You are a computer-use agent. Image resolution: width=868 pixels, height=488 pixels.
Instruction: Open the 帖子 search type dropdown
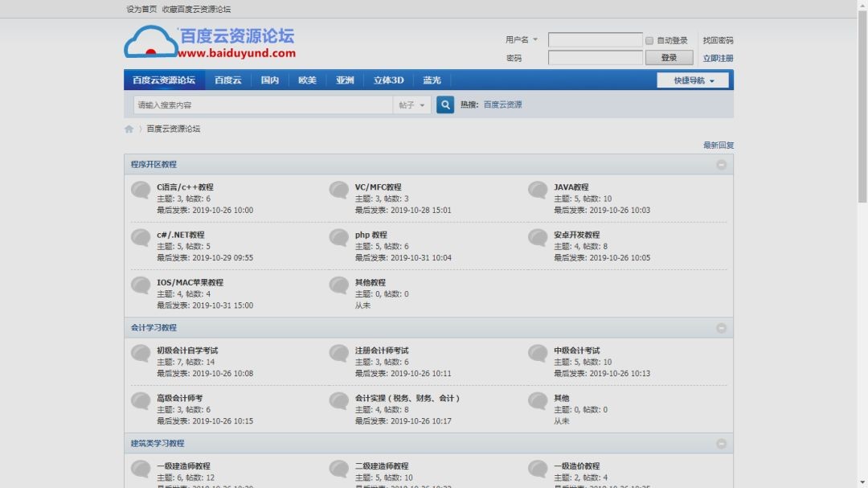click(x=412, y=105)
